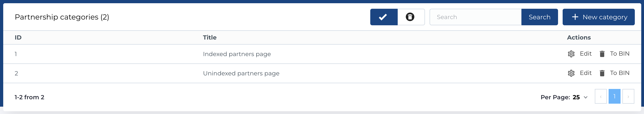Image resolution: width=644 pixels, height=114 pixels.
Task: Click the active checkmark filter button
Action: 384,17
